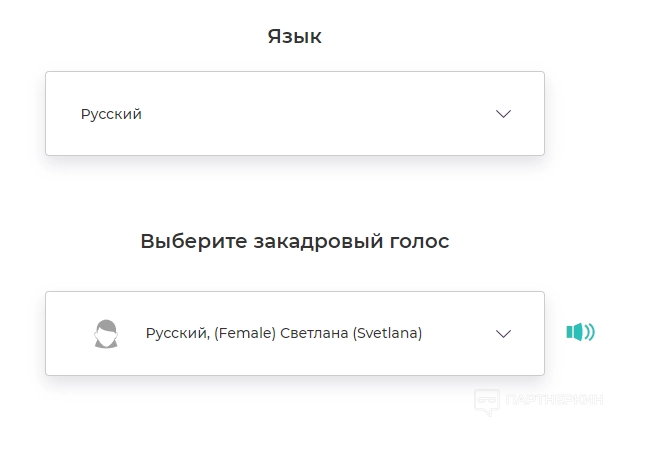Select the voice field's 'Русский,' prefix text
The width and height of the screenshot is (654, 468).
[x=176, y=334]
